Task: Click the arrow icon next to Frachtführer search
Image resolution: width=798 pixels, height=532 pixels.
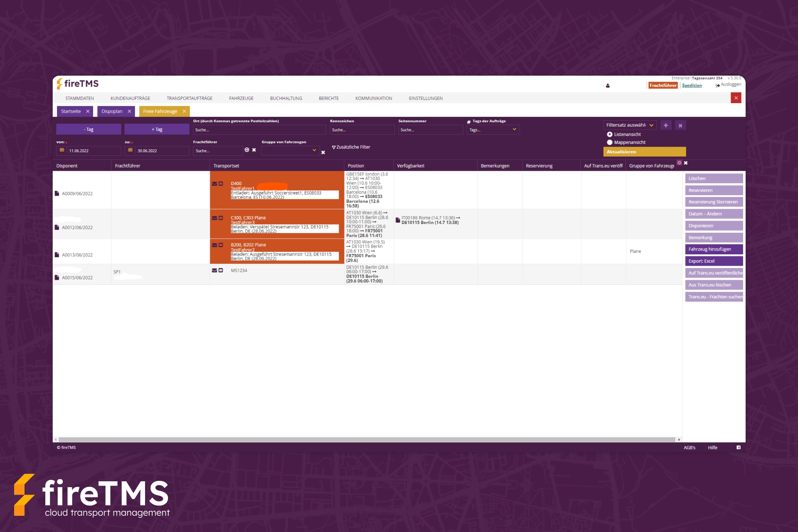Action: click(x=247, y=150)
